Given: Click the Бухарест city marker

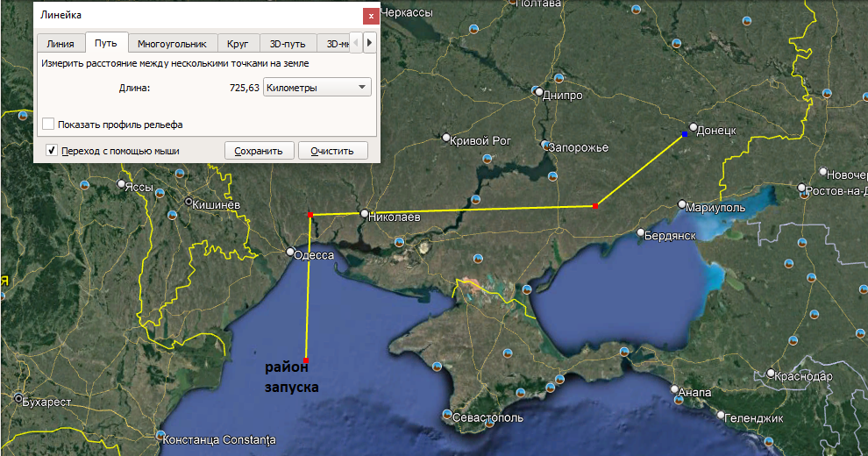Looking at the screenshot, I should click(18, 398).
